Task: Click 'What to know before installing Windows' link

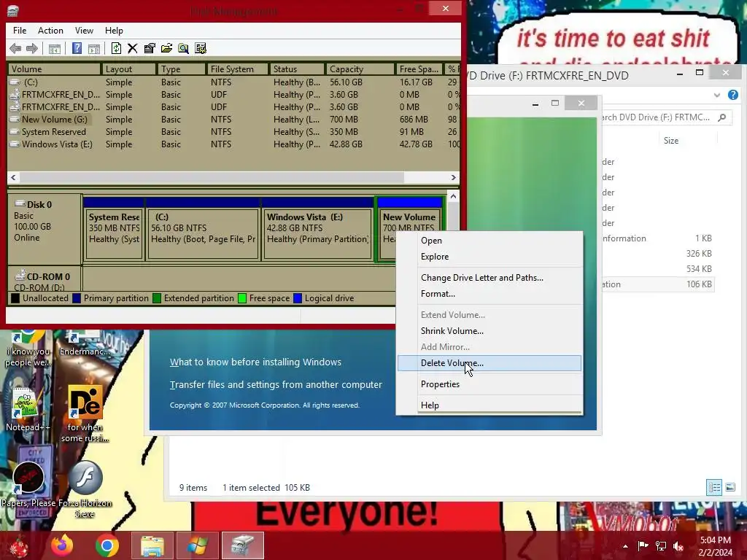Action: point(255,362)
